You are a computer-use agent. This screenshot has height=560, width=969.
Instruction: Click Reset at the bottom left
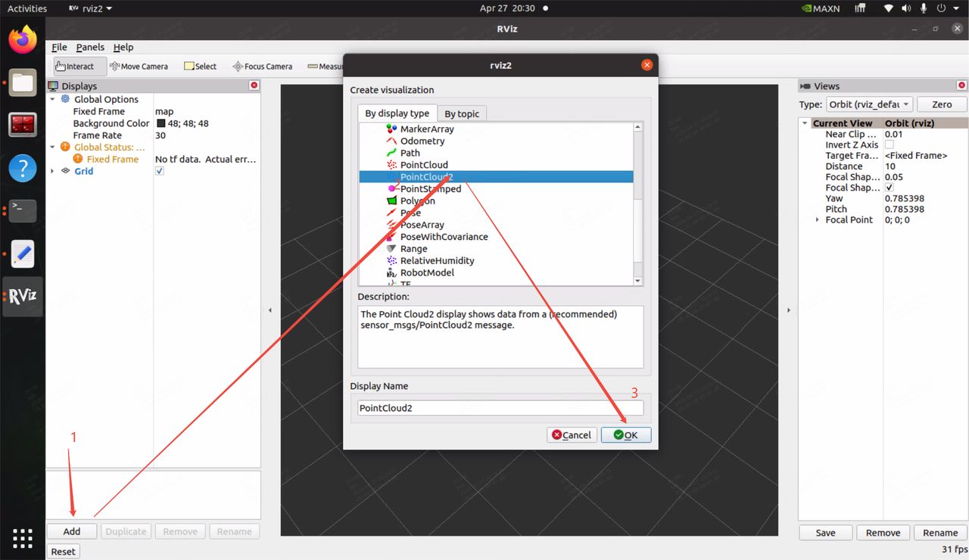pyautogui.click(x=64, y=552)
